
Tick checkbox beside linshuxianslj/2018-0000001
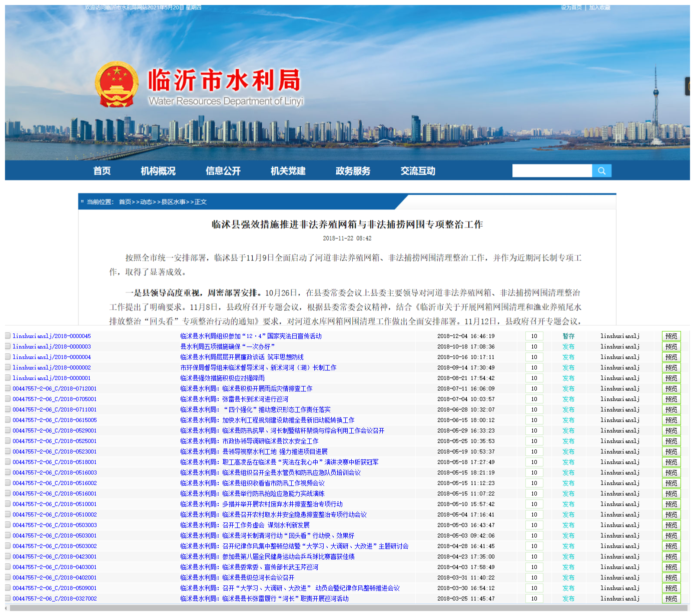(8, 378)
